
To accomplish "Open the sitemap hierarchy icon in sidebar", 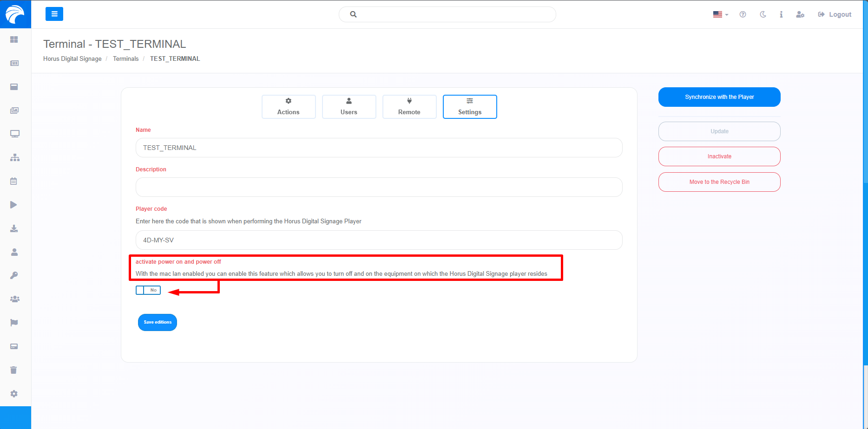I will click(x=14, y=157).
